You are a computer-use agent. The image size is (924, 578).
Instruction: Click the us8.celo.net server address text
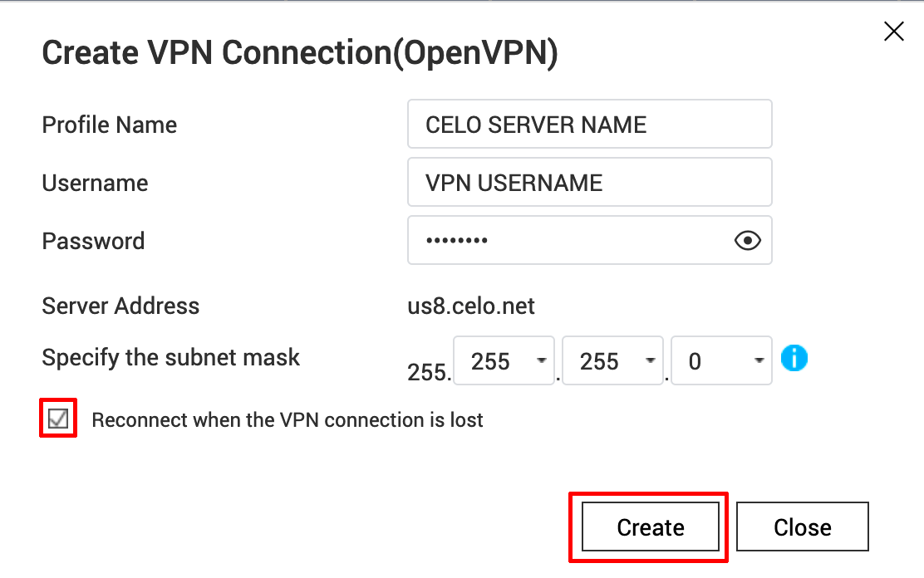pos(471,306)
